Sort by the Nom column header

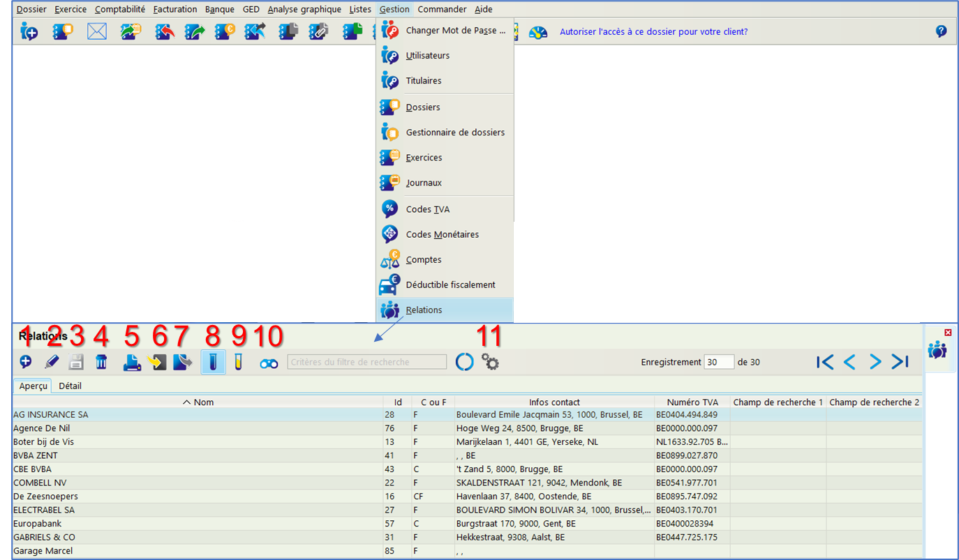(x=198, y=402)
